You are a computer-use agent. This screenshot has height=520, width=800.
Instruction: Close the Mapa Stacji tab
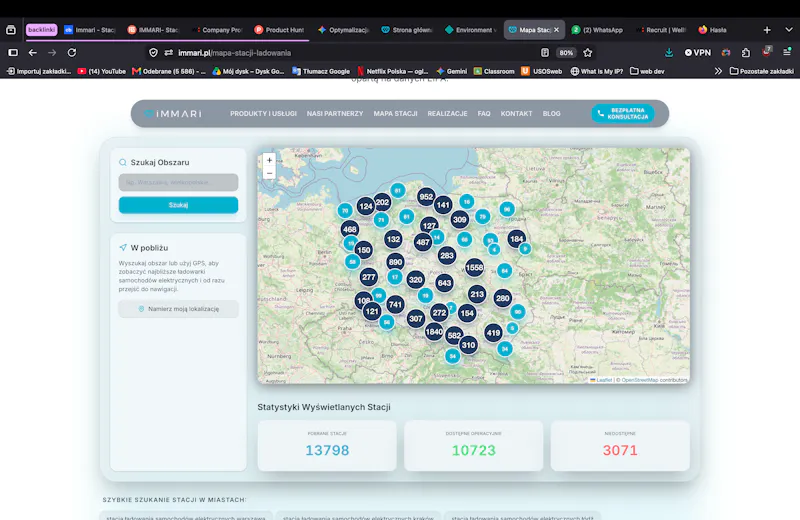[x=556, y=30]
